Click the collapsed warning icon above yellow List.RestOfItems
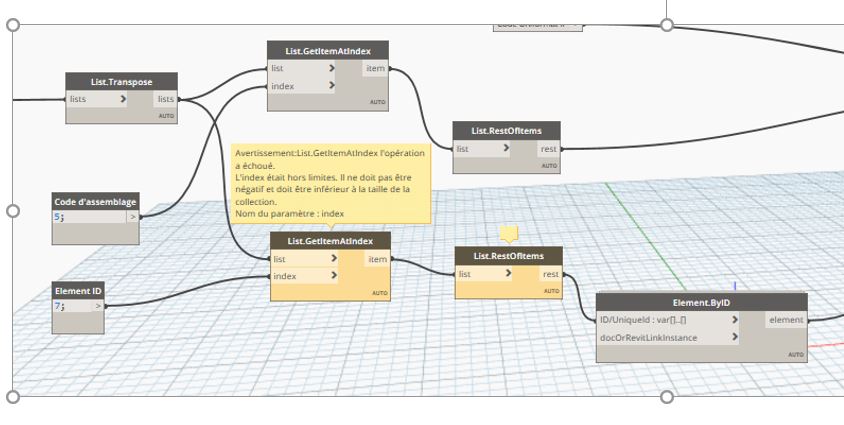Image resolution: width=844 pixels, height=425 pixels. (x=509, y=234)
